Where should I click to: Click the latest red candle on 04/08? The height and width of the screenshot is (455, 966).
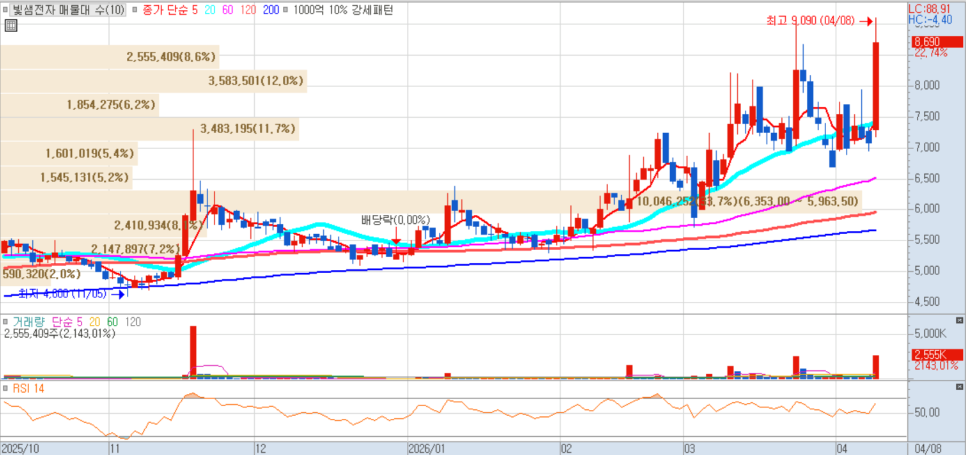coord(875,86)
